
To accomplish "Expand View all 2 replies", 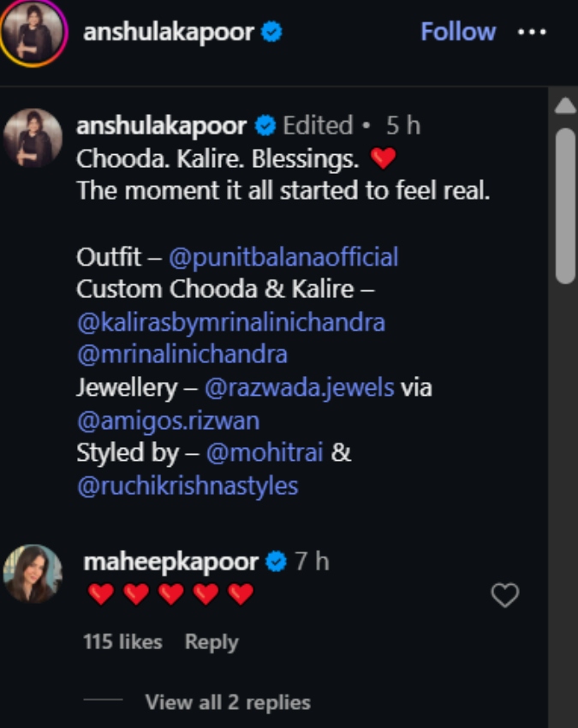I will (228, 702).
